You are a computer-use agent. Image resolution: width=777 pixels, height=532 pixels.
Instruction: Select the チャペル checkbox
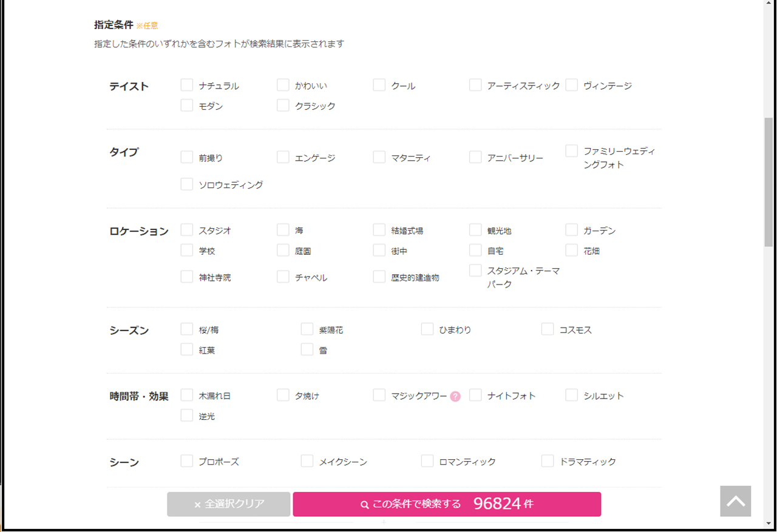click(x=283, y=277)
